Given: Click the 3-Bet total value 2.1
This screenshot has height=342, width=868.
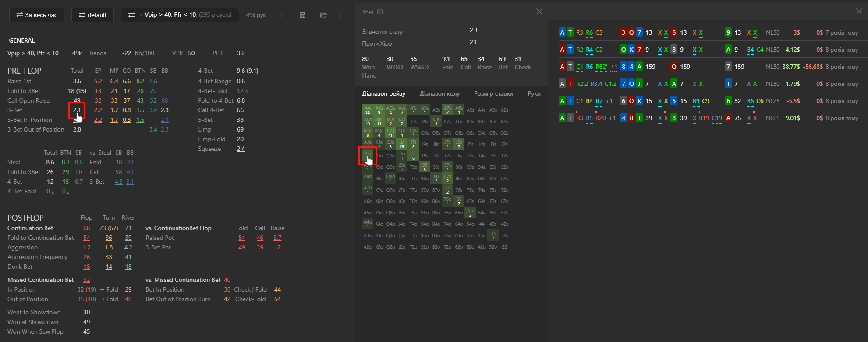Looking at the screenshot, I should [x=77, y=110].
